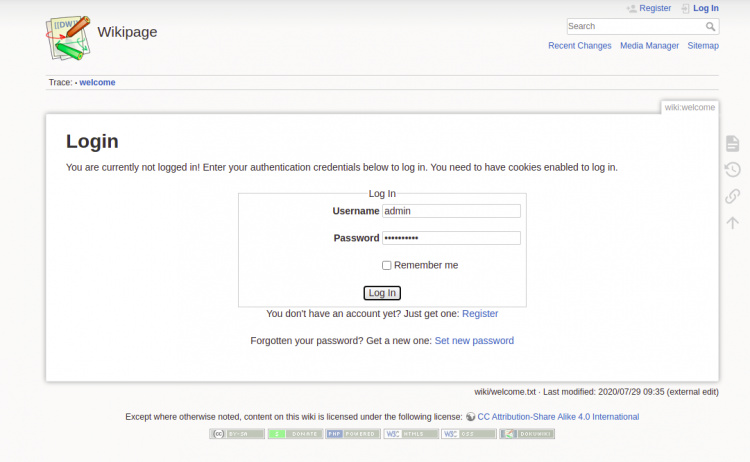
Task: Click the W3C HTML5 validation badge
Action: click(x=411, y=434)
